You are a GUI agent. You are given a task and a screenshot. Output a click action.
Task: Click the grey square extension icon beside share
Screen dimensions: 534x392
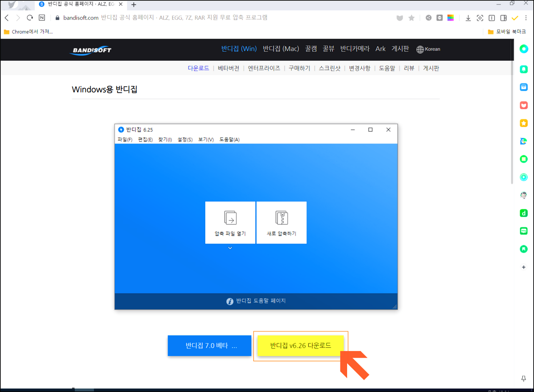point(439,18)
